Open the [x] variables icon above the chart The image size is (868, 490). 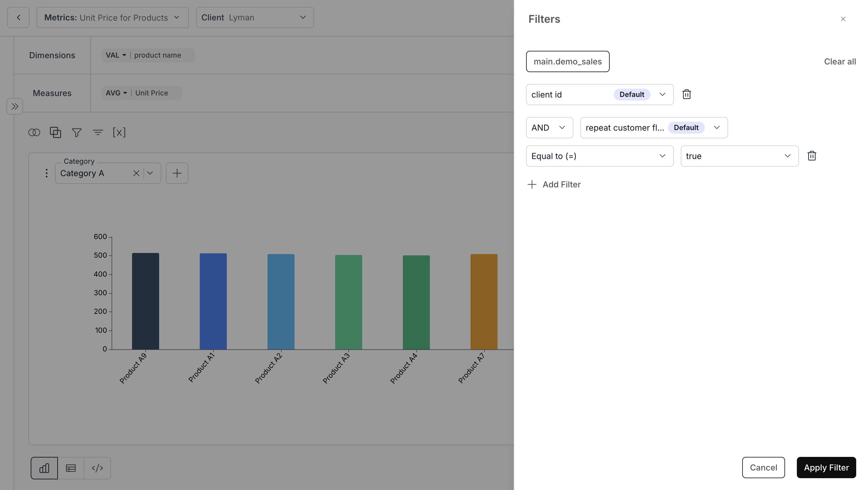click(119, 132)
